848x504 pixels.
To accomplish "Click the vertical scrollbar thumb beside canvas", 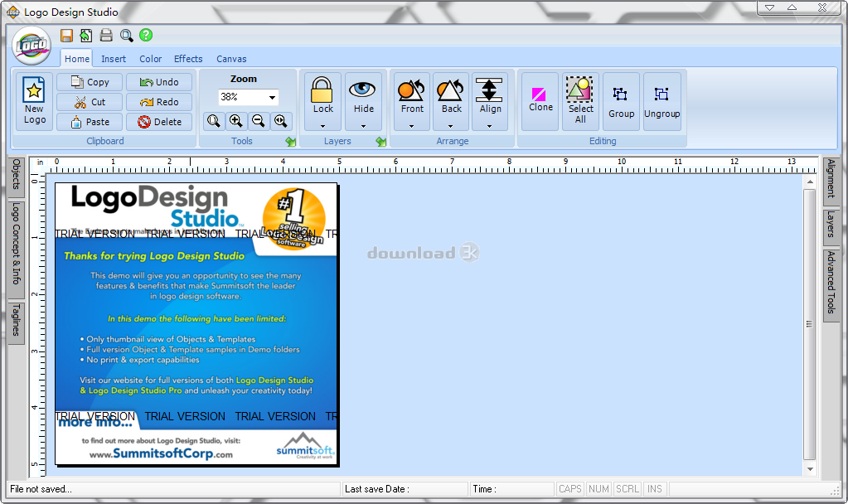I will pyautogui.click(x=810, y=324).
